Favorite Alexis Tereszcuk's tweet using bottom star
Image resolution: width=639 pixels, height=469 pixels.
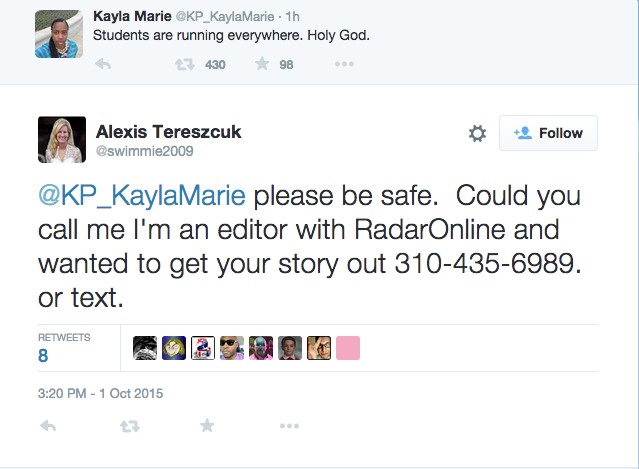(207, 425)
